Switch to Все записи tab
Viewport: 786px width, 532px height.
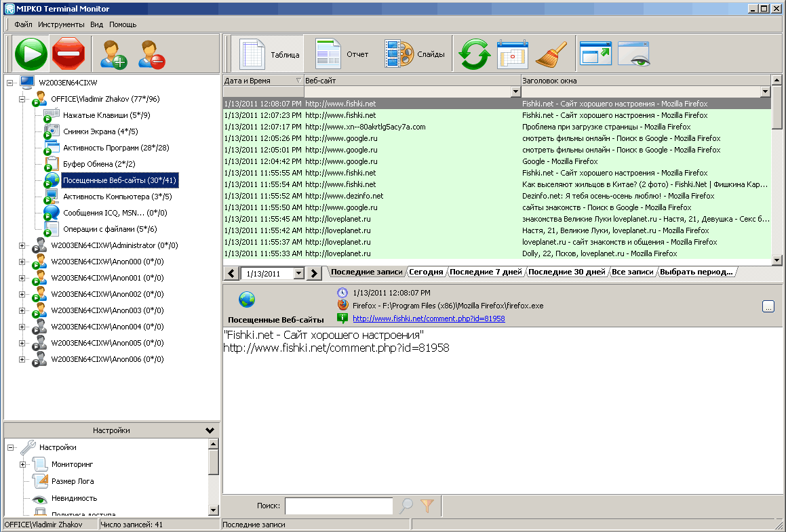coord(633,272)
